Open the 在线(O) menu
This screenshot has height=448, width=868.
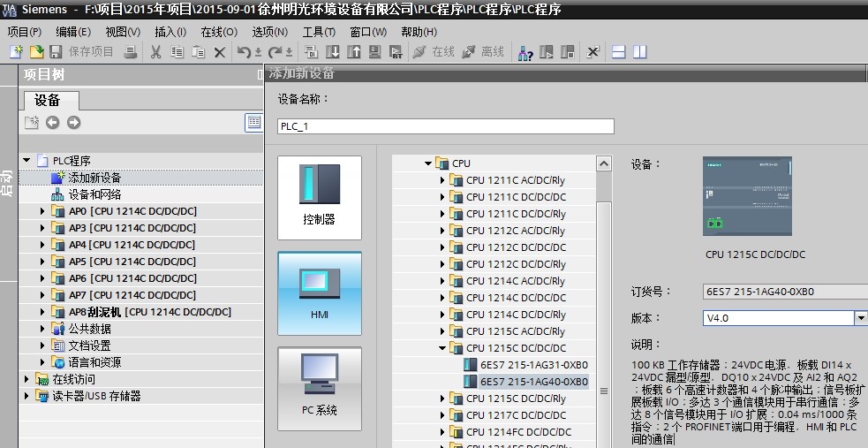219,32
